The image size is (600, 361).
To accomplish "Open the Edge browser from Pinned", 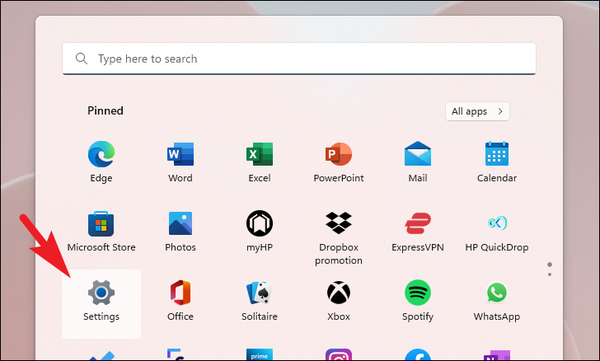I will 101,162.
